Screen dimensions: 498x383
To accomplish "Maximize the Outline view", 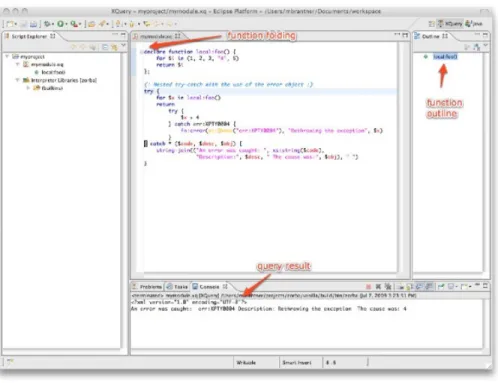I will 485,35.
